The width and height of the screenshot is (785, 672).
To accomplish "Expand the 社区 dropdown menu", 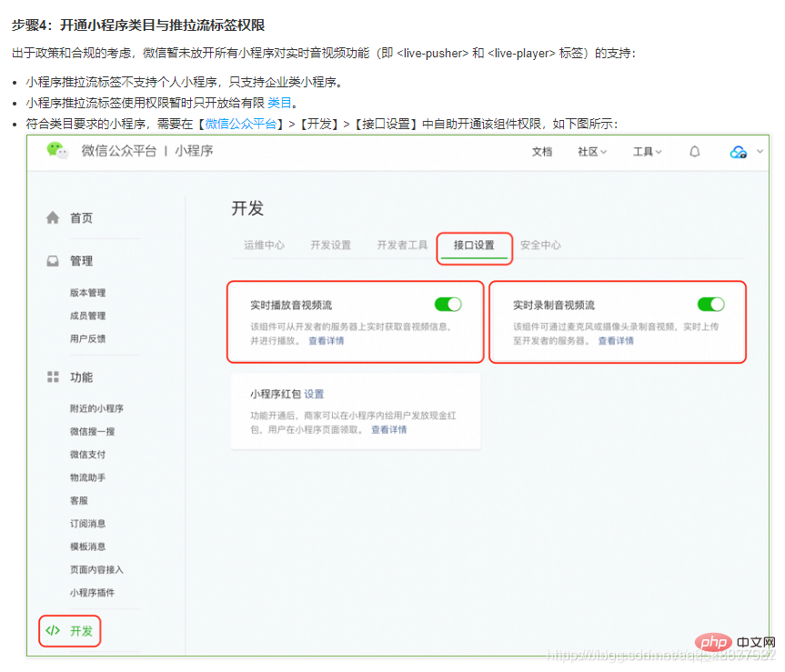I will [592, 152].
